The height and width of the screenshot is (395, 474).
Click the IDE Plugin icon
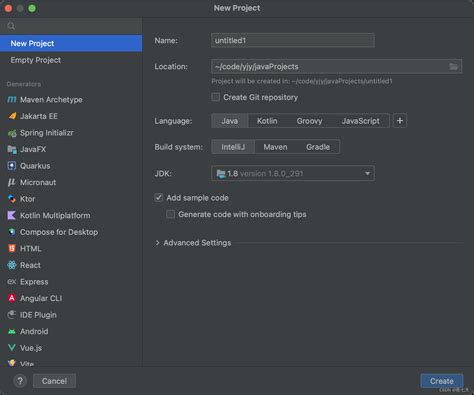click(x=12, y=315)
